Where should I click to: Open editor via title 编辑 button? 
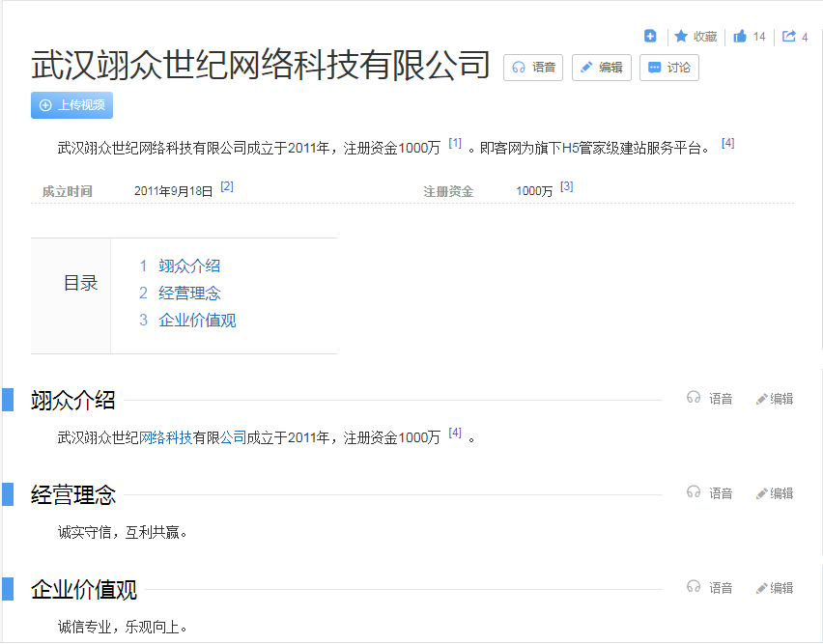click(601, 68)
